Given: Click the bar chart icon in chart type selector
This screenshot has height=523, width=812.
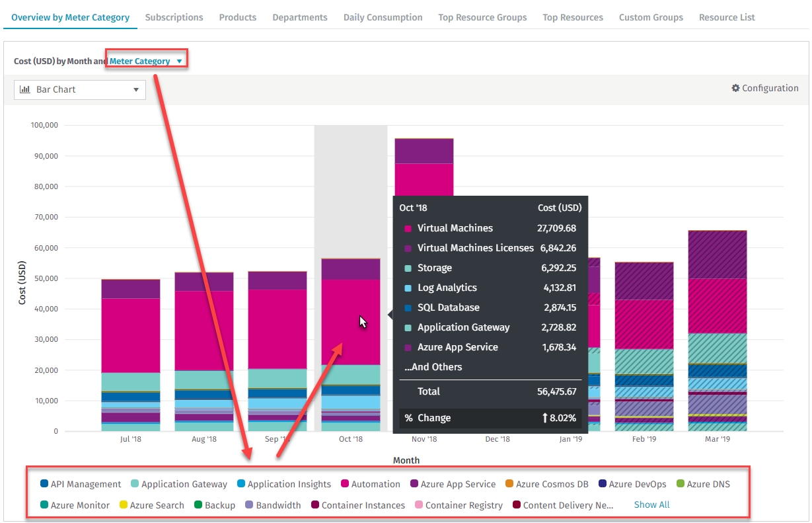Looking at the screenshot, I should pos(25,89).
